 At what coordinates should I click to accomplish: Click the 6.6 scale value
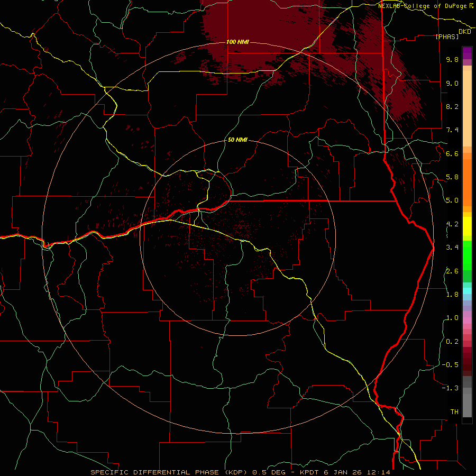click(x=452, y=153)
